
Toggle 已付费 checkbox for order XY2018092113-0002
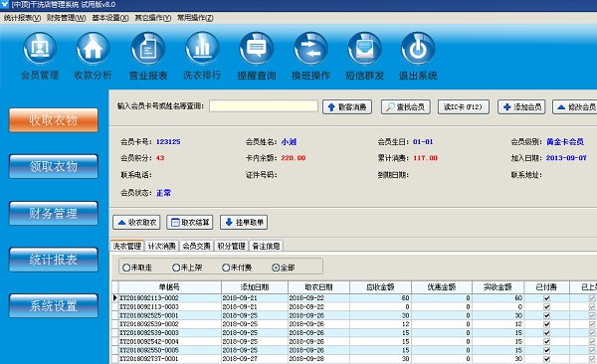point(546,298)
